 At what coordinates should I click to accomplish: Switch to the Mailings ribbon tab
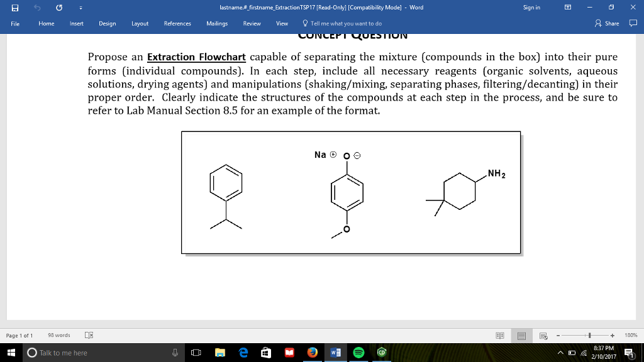[216, 23]
